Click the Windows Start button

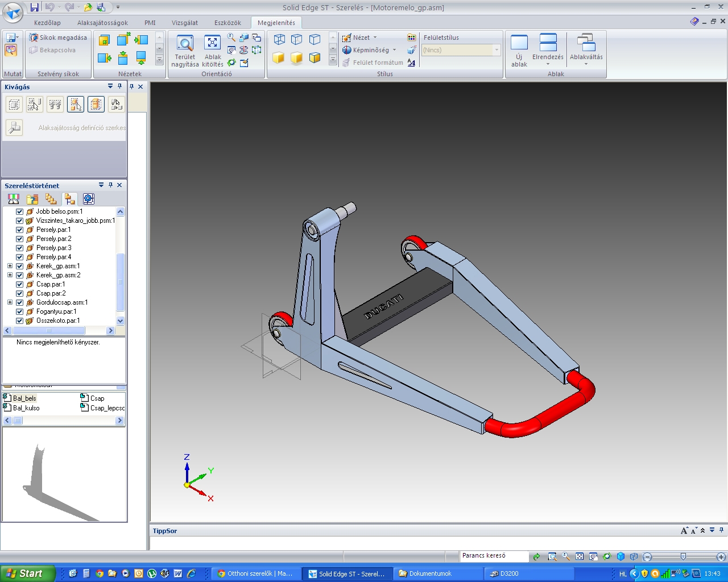27,573
